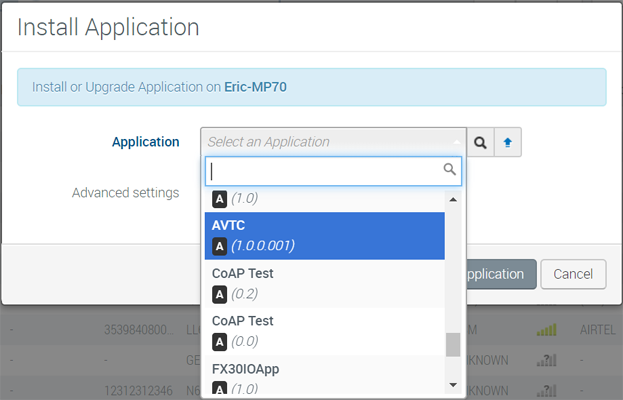The width and height of the screenshot is (623, 400).
Task: Click the scrollbar up arrow in application list
Action: pyautogui.click(x=453, y=199)
